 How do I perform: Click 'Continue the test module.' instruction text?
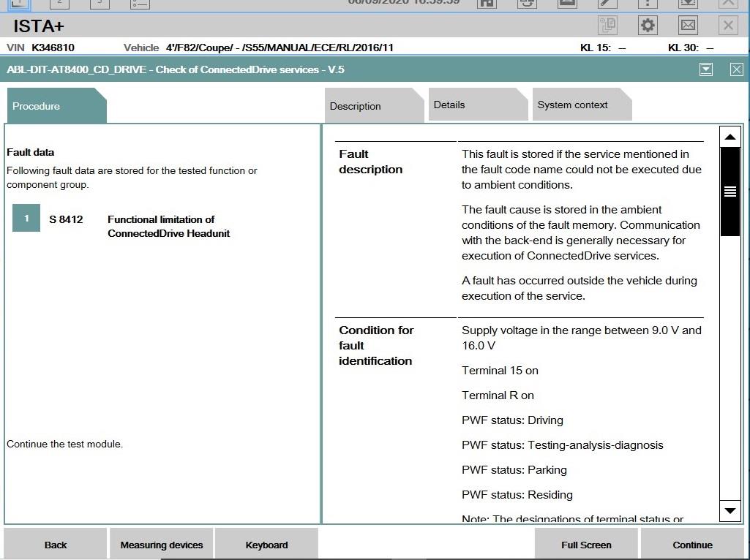(64, 444)
